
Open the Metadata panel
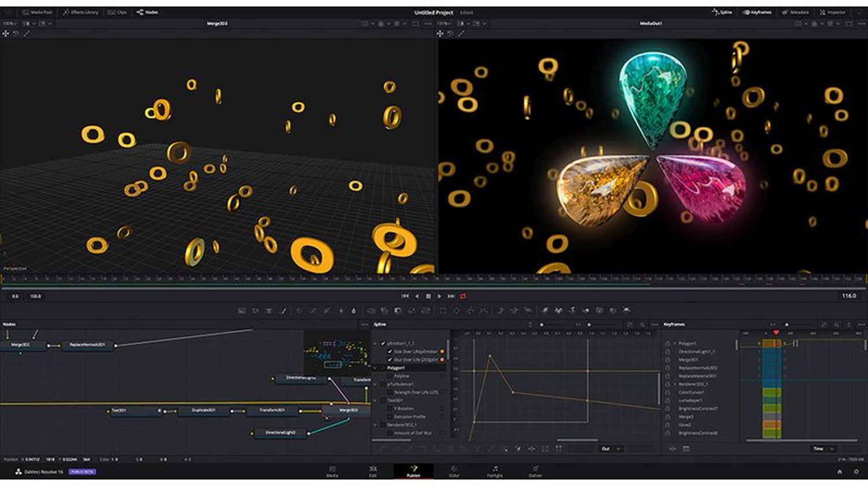click(x=796, y=12)
